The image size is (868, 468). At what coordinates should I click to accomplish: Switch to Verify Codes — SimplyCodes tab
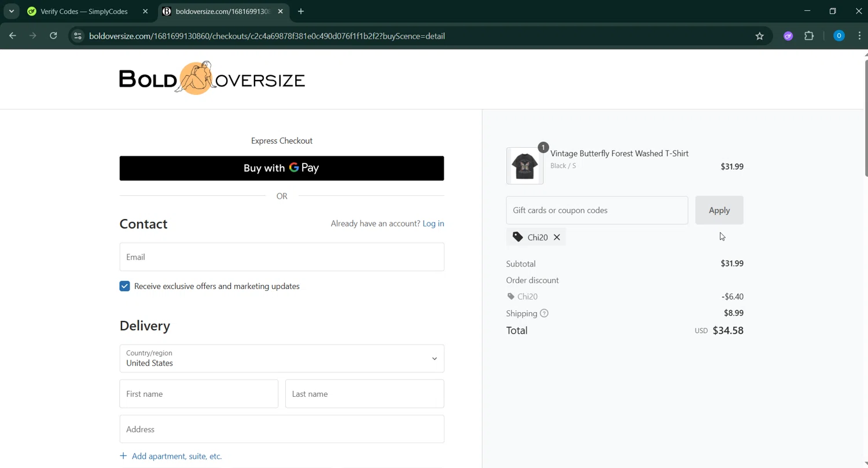point(84,11)
